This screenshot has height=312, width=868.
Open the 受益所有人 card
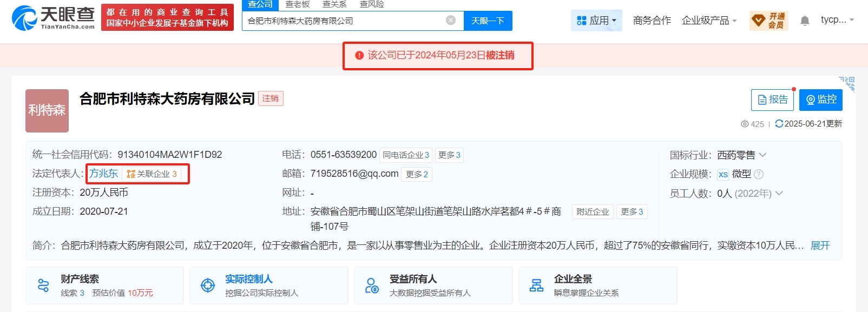[433, 286]
